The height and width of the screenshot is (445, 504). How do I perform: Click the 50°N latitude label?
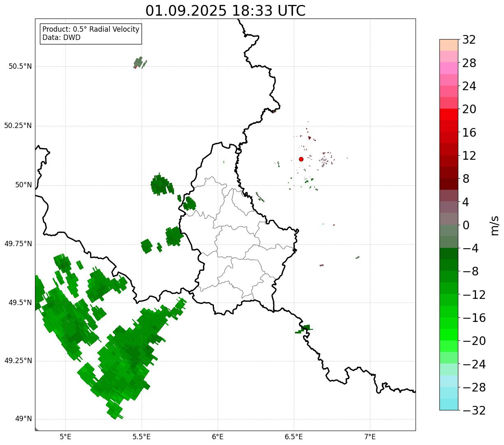click(x=23, y=185)
